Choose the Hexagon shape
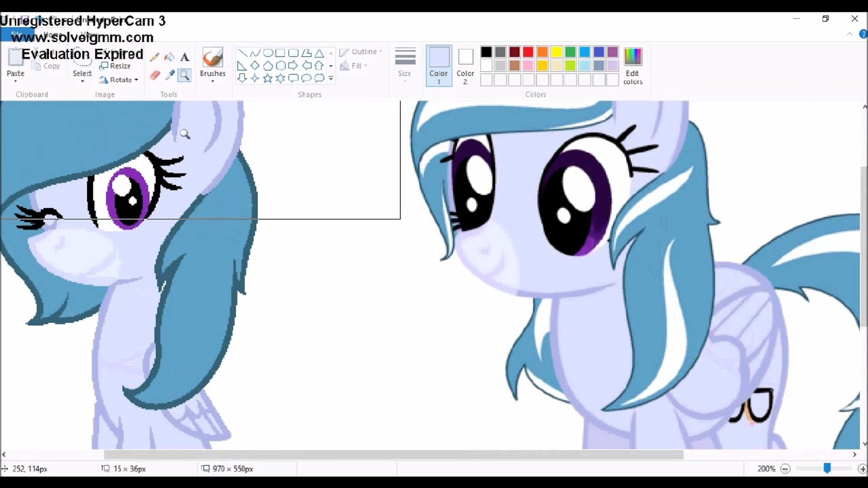 [281, 66]
